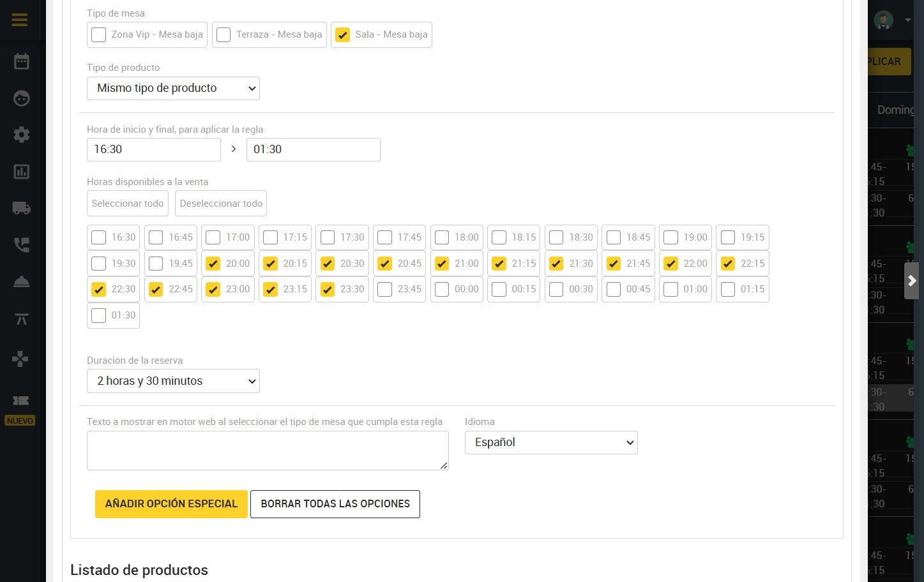Uncheck the Sala - Mesa baja checkbox

pyautogui.click(x=343, y=34)
